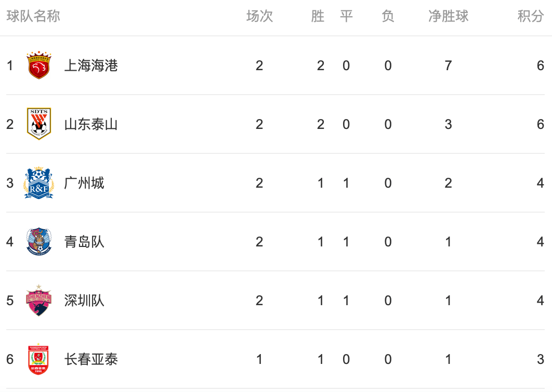Click the 胜 column header
The image size is (552, 392).
tap(318, 16)
